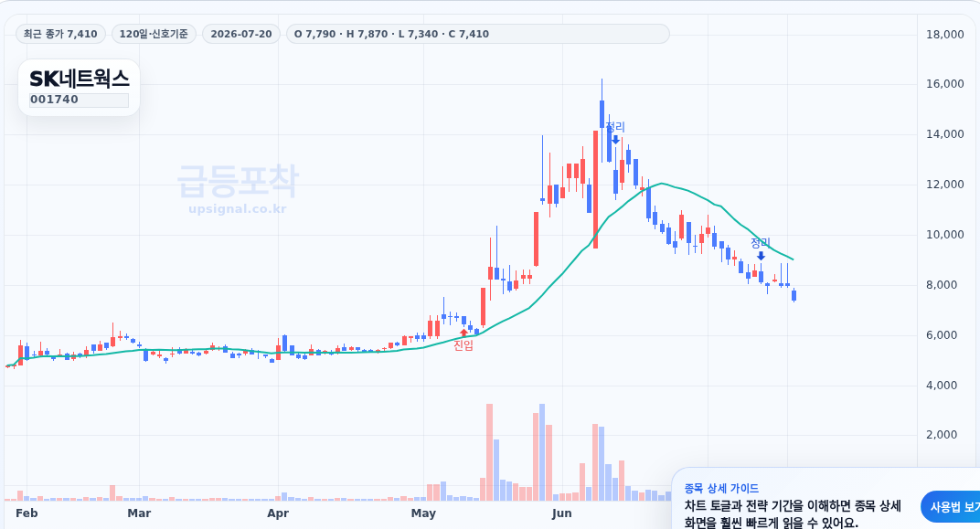The width and height of the screenshot is (980, 529).
Task: Select the 2026-07-20 date pill
Action: (x=241, y=34)
